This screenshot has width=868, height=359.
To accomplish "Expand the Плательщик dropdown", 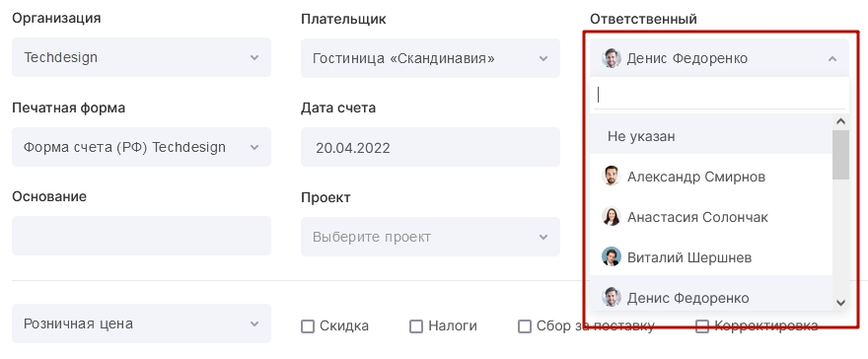I will pos(430,58).
